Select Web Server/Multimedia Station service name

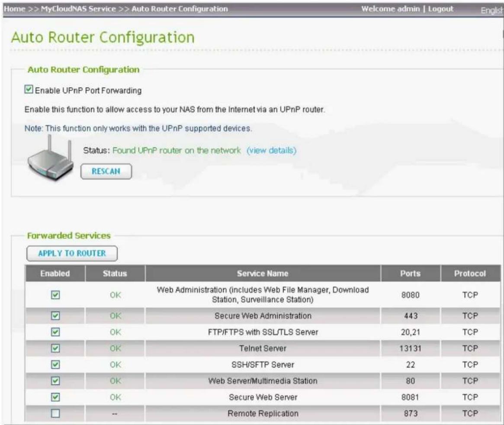(x=263, y=381)
